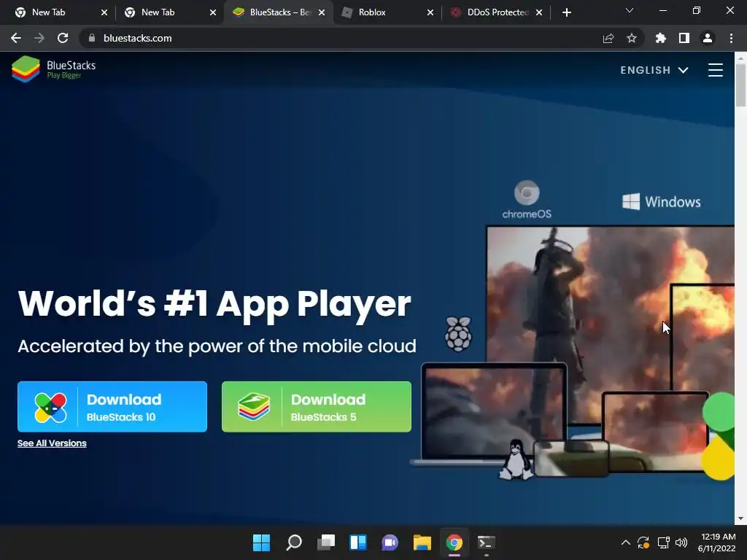This screenshot has width=747, height=560.
Task: Open the See All Versions link
Action: pos(52,443)
